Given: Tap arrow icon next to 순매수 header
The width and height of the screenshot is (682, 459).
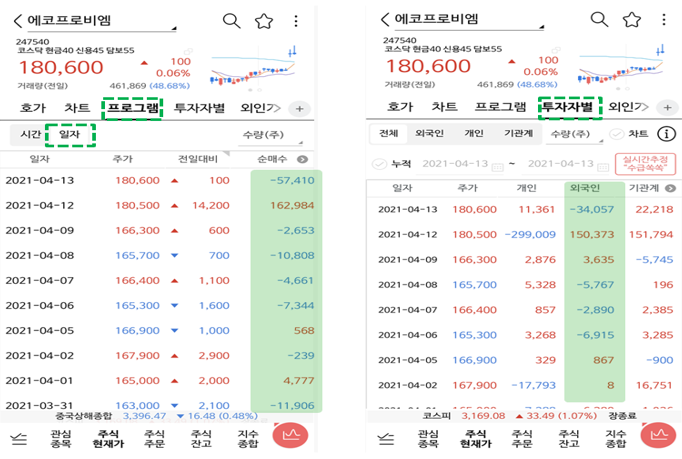Looking at the screenshot, I should pyautogui.click(x=302, y=160).
